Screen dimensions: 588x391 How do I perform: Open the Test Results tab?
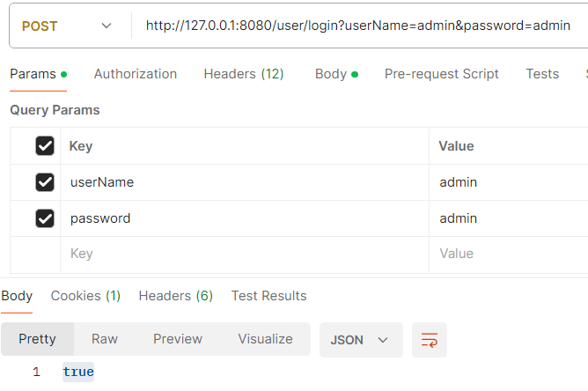click(268, 296)
